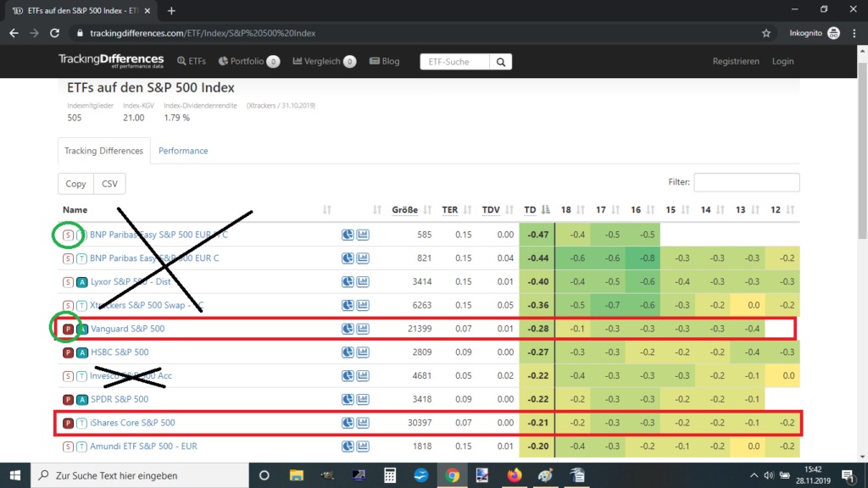This screenshot has width=868, height=488.
Task: Sort the table by the 18 year column
Action: pos(572,210)
